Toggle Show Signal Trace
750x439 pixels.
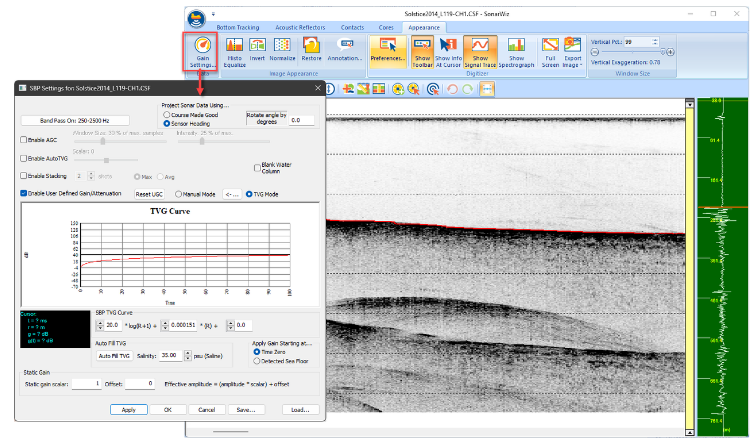[x=480, y=52]
